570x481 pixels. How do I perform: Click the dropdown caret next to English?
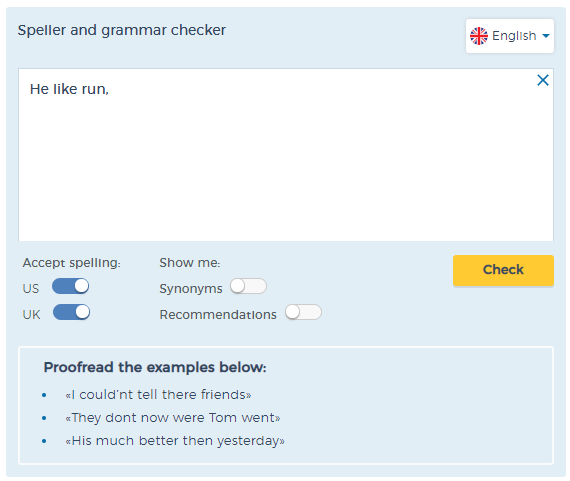click(545, 36)
